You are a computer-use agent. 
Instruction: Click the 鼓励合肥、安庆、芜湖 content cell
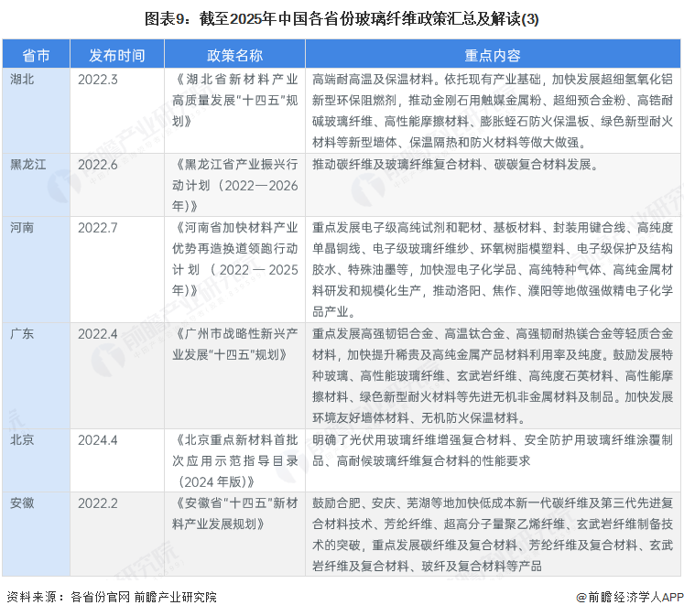[493, 535]
